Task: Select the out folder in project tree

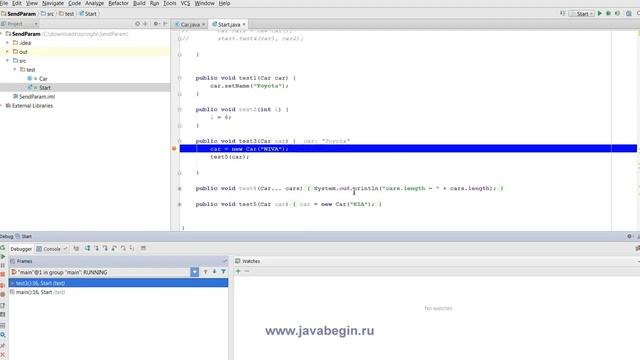Action: pyautogui.click(x=20, y=52)
